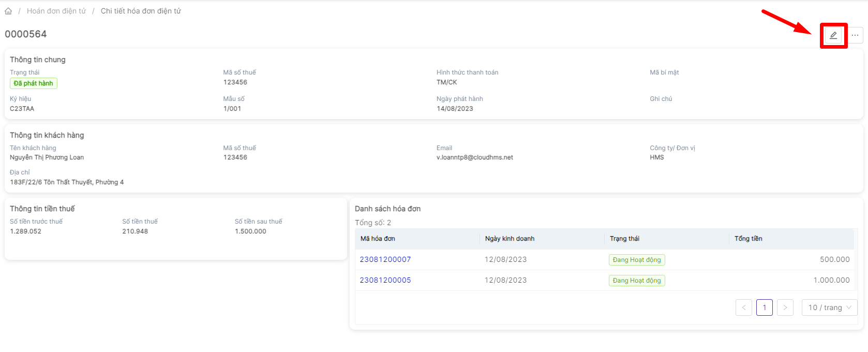Open invoice link 23081200005
This screenshot has width=868, height=352.
pos(385,280)
